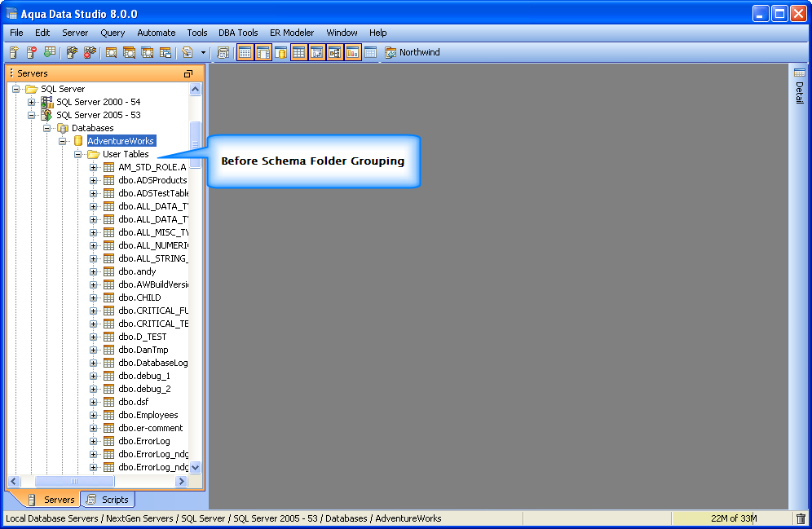Viewport: 812px width, 529px height.
Task: Toggle the grid view toolbar button
Action: pyautogui.click(x=299, y=52)
